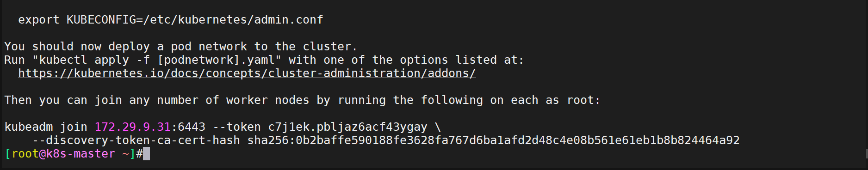This screenshot has height=170, width=868.
Task: Click the --token flag text
Action: (x=236, y=127)
